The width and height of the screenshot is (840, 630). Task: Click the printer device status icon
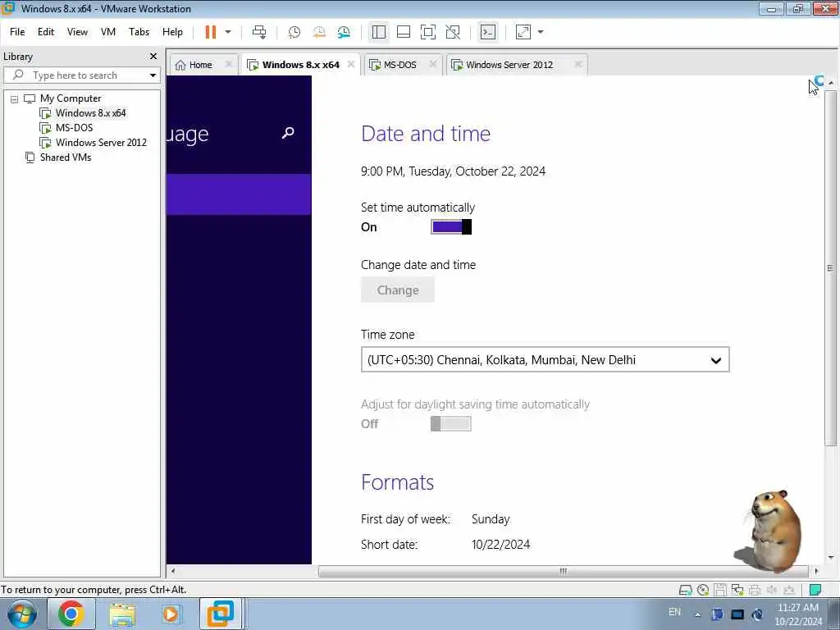point(755,591)
